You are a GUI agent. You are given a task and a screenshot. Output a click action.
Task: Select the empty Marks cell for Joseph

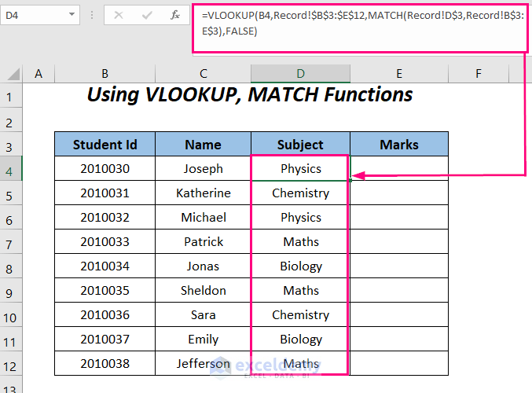click(x=398, y=168)
